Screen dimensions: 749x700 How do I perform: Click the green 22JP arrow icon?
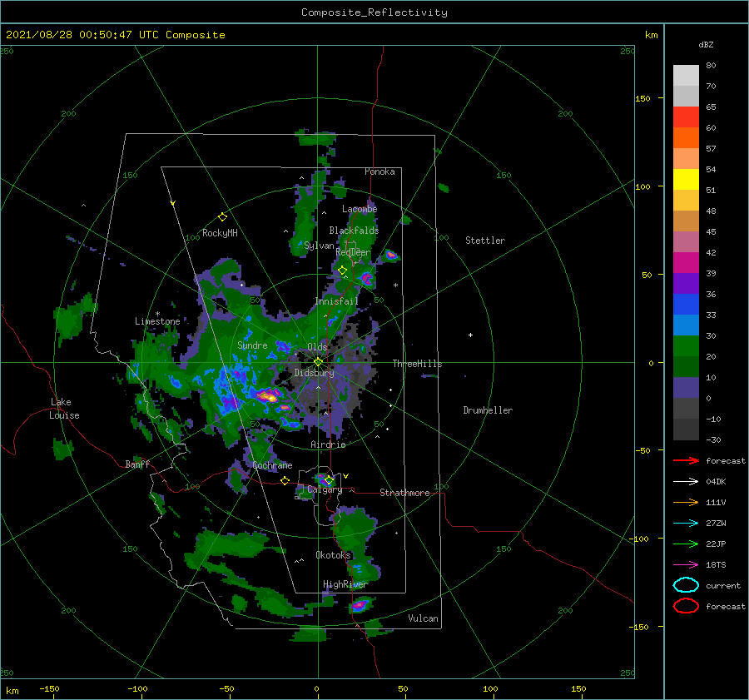pyautogui.click(x=686, y=544)
